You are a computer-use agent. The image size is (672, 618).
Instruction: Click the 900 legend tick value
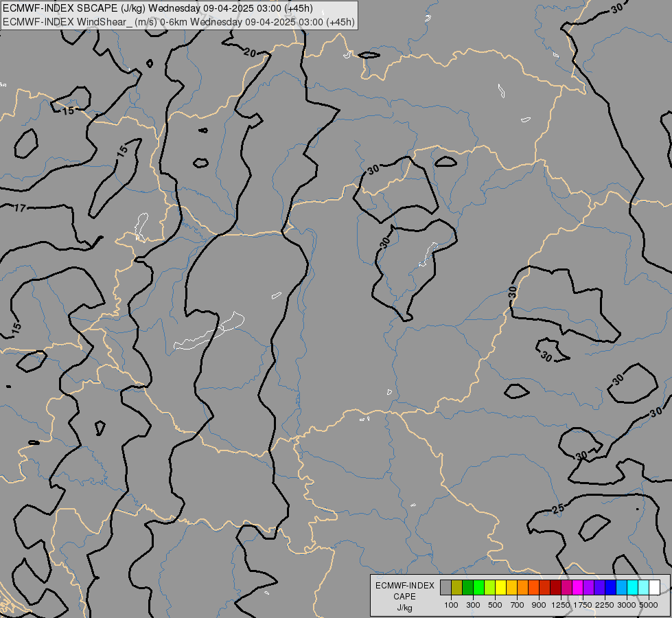[x=539, y=605]
